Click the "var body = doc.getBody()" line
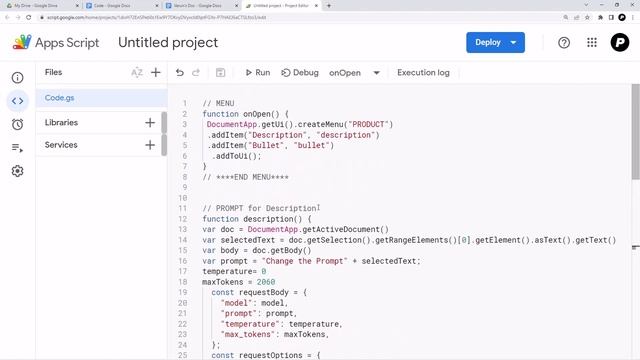The image size is (640, 360). [x=257, y=250]
